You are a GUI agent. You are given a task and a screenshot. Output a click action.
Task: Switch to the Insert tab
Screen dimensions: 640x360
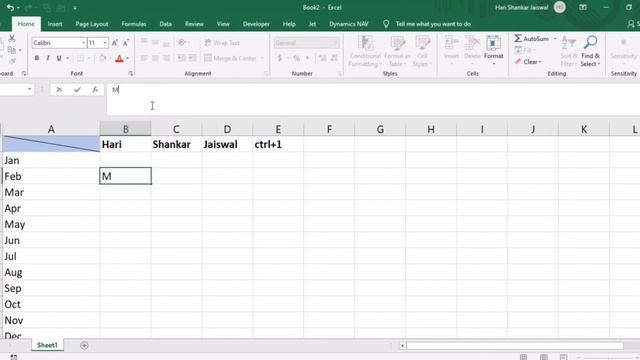55,24
